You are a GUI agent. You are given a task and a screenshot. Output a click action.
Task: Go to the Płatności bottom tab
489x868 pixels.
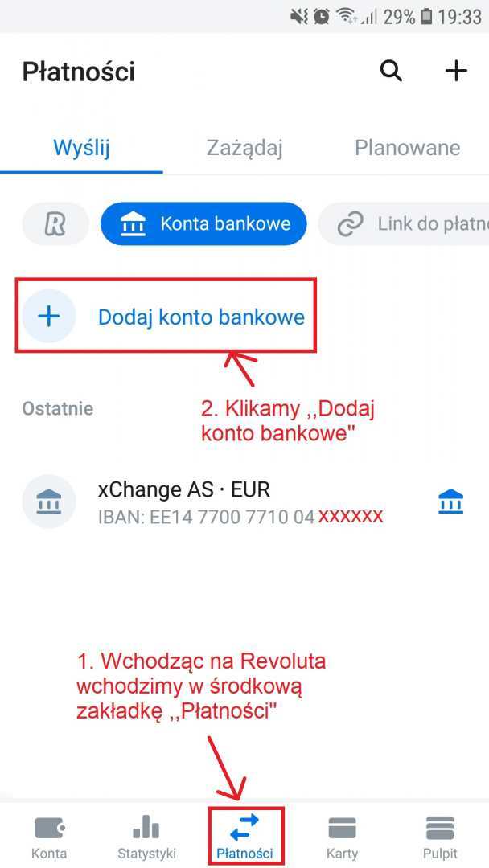pyautogui.click(x=245, y=837)
